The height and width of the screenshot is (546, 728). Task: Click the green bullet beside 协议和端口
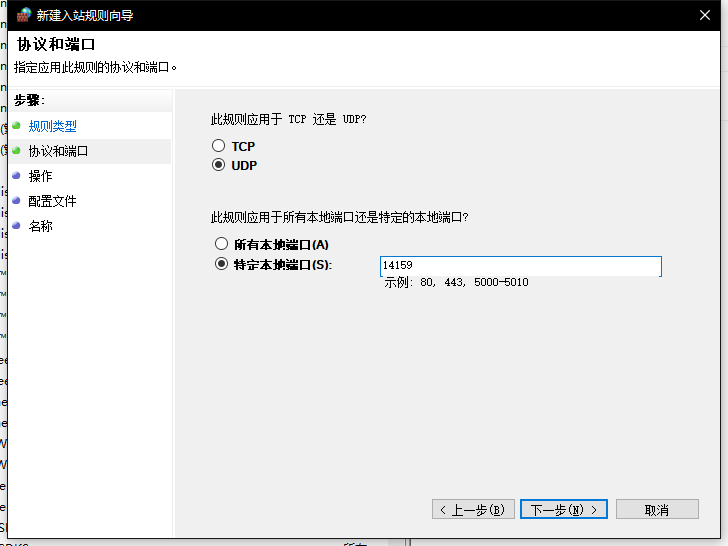tap(17, 150)
